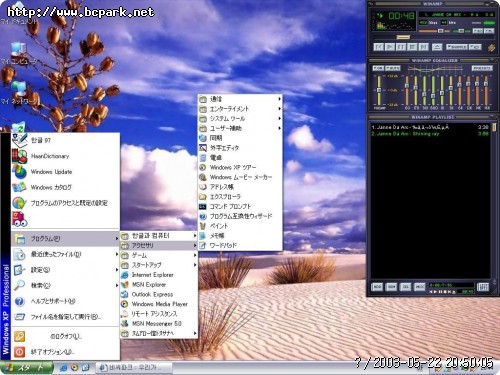Select first Janne Da Arc track in playlist
This screenshot has width=500, height=375.
pos(430,127)
